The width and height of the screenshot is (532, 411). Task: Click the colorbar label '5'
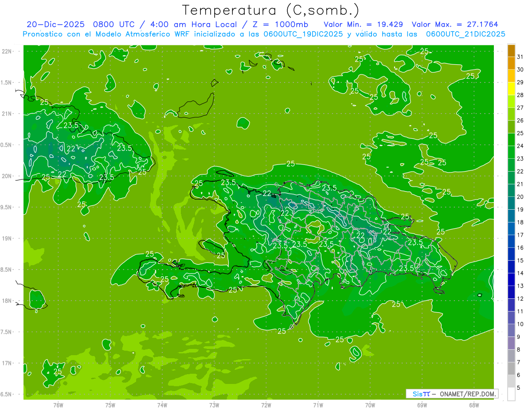pyautogui.click(x=519, y=388)
